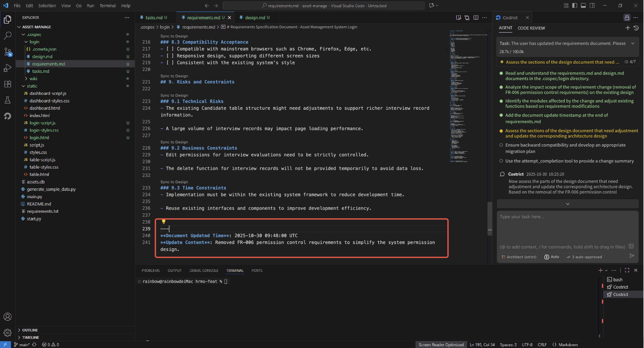
Task: Open the Extensions view
Action: point(8,84)
